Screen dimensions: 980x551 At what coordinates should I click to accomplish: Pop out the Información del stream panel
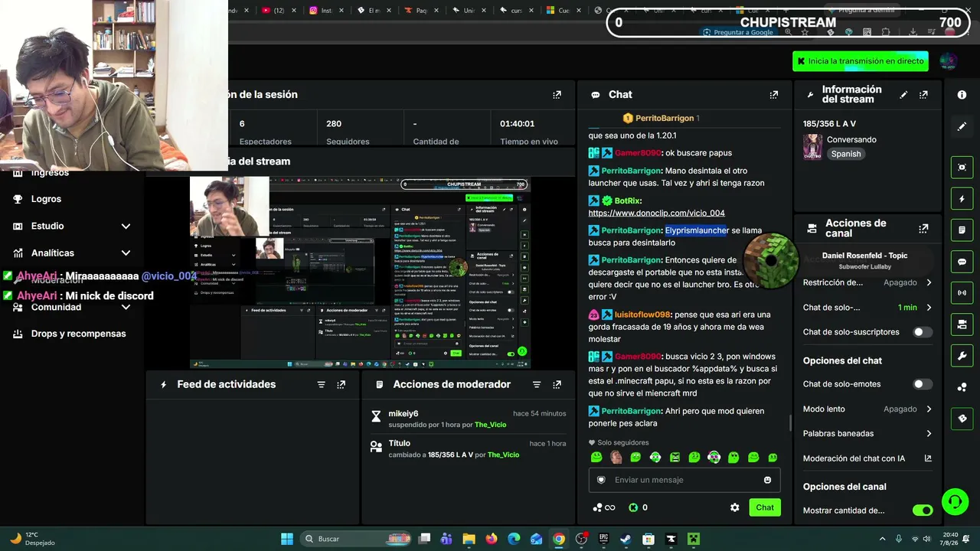[x=923, y=95]
